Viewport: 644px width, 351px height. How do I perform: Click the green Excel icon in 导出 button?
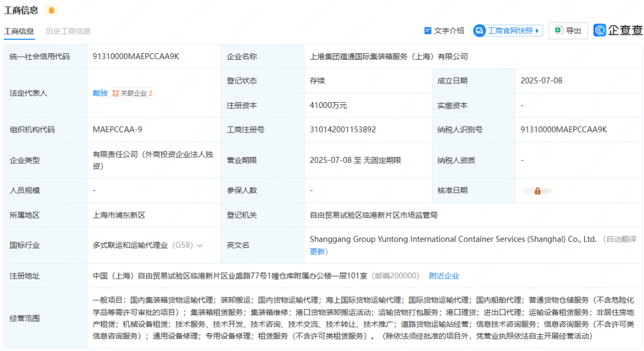coord(558,31)
